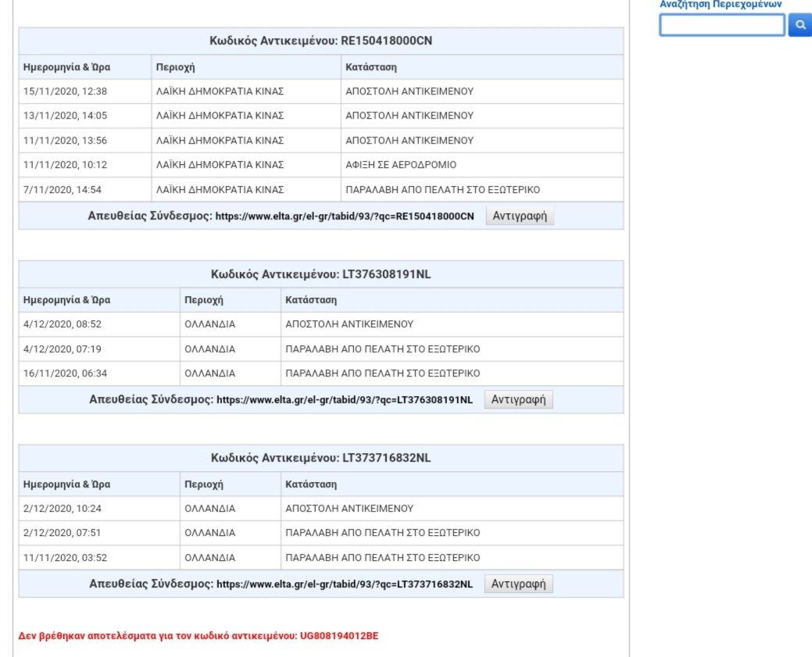Viewport: 812px width, 657px height.
Task: Click ΑΠΟΣΤΟΛΗ ΑΝΤΙΚΕΙΜΕΝΟΥ in the 15/11/2020 row
Action: [410, 91]
